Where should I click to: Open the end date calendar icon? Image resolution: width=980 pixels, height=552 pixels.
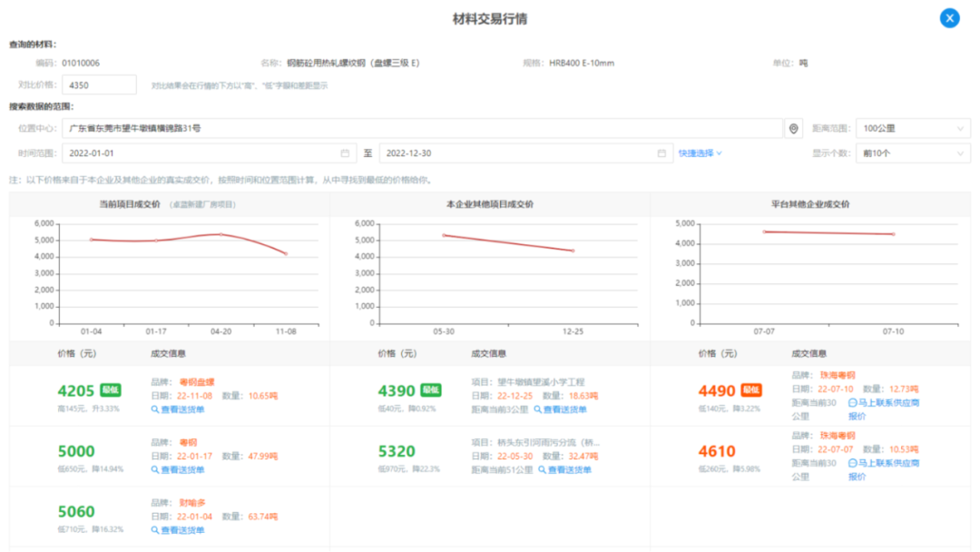[661, 153]
